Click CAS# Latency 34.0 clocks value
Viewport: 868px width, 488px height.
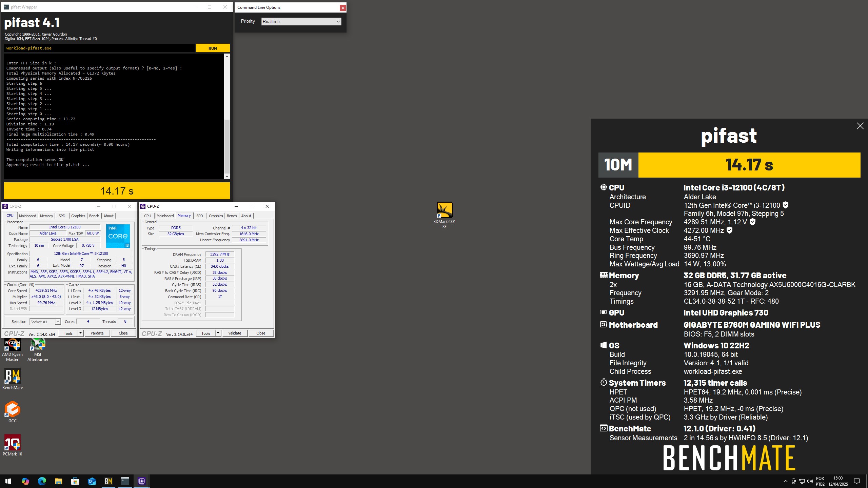pos(220,266)
